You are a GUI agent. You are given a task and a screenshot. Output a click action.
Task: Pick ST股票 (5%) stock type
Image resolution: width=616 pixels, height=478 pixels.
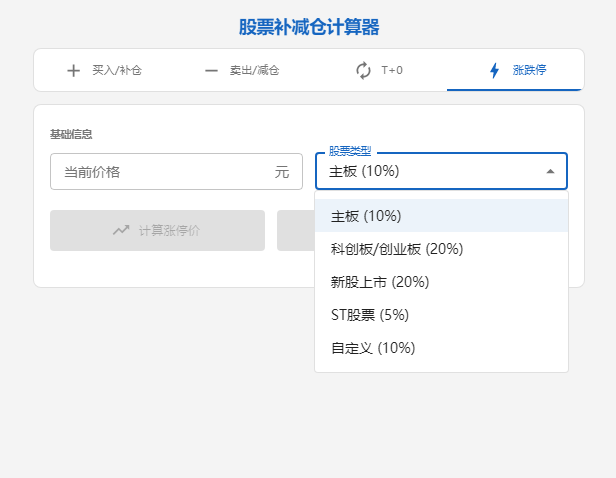pyautogui.click(x=370, y=315)
